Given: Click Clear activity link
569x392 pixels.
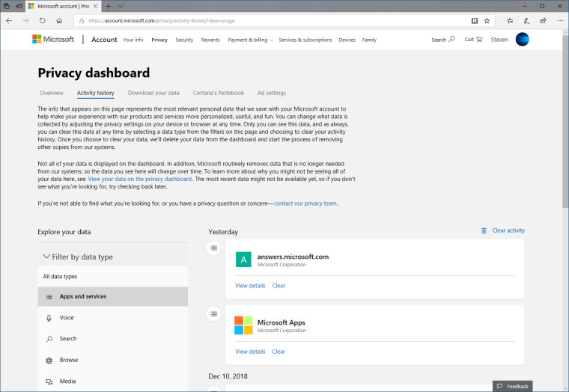Looking at the screenshot, I should click(508, 230).
